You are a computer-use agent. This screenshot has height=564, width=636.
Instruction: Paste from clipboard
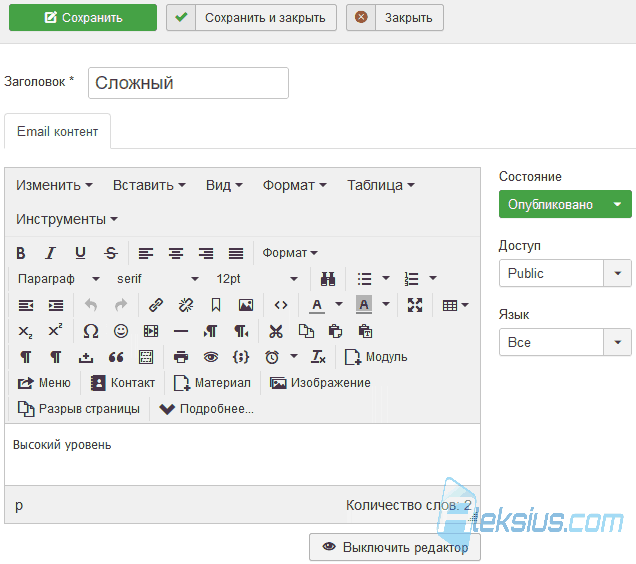click(x=336, y=332)
